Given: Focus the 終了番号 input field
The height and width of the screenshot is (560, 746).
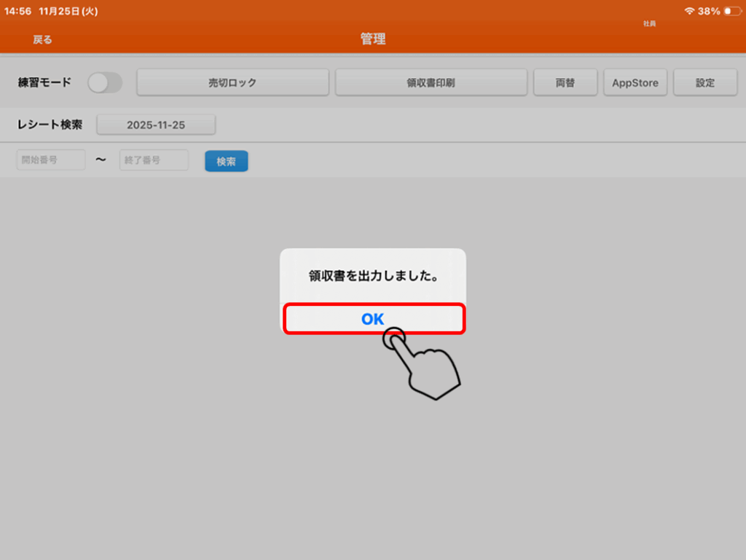Looking at the screenshot, I should point(154,160).
